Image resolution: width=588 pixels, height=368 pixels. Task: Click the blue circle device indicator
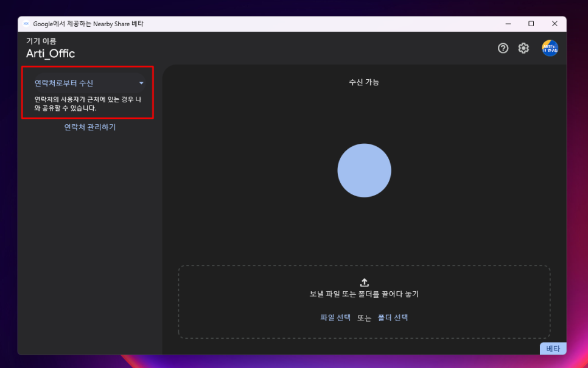pyautogui.click(x=364, y=170)
